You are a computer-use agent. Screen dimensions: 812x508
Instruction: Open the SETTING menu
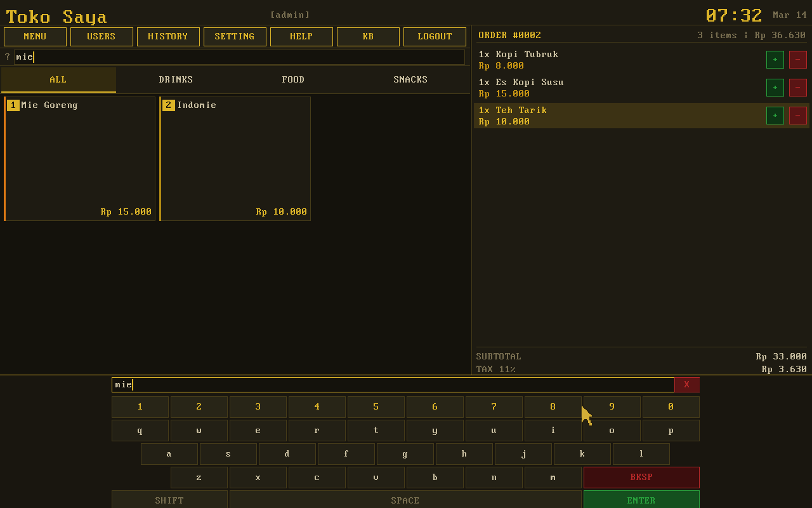pos(235,37)
